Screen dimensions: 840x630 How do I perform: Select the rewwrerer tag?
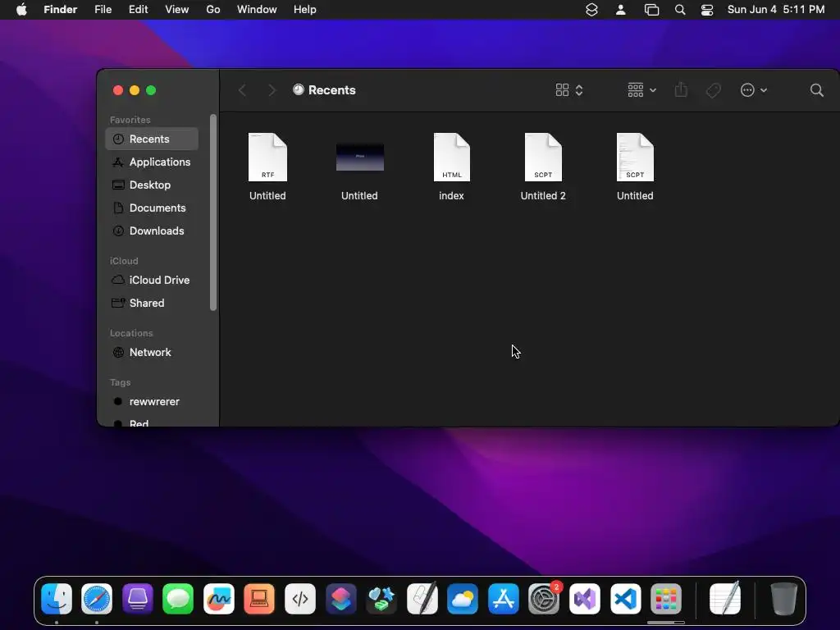(x=152, y=402)
